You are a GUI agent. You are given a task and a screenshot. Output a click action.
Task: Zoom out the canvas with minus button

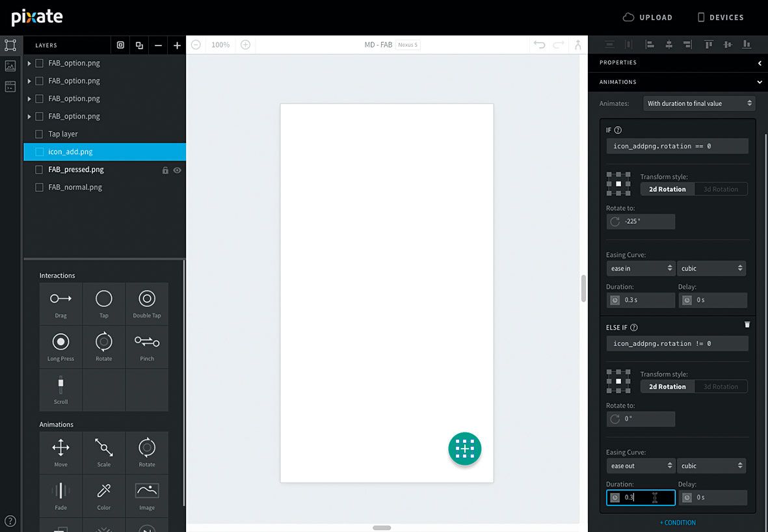tap(195, 45)
